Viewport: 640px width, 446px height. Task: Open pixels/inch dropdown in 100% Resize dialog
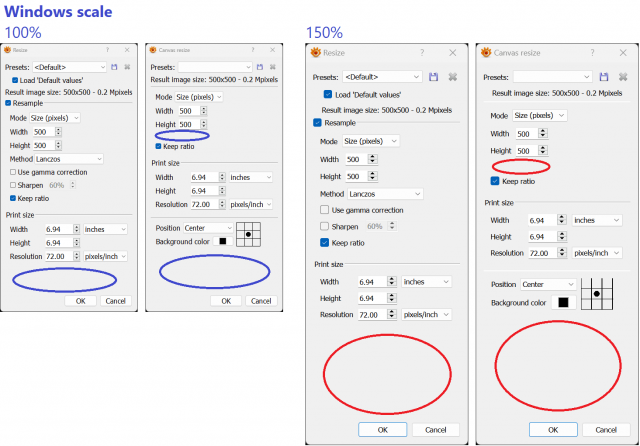[x=105, y=256]
